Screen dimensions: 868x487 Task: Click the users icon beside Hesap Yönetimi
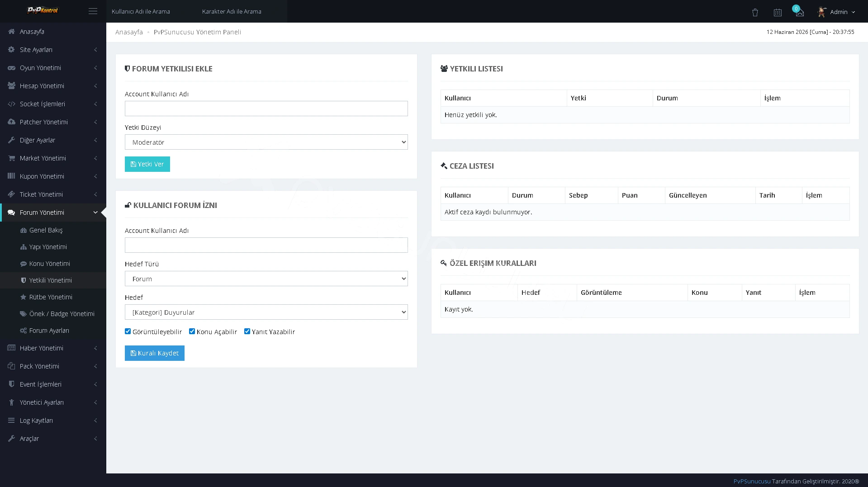pos(12,86)
